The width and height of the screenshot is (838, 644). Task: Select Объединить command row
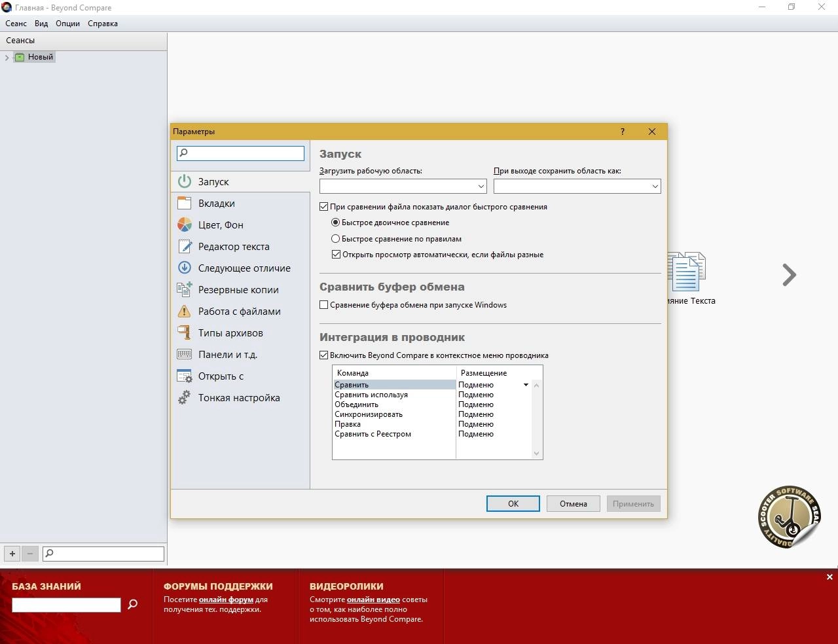[x=394, y=404]
